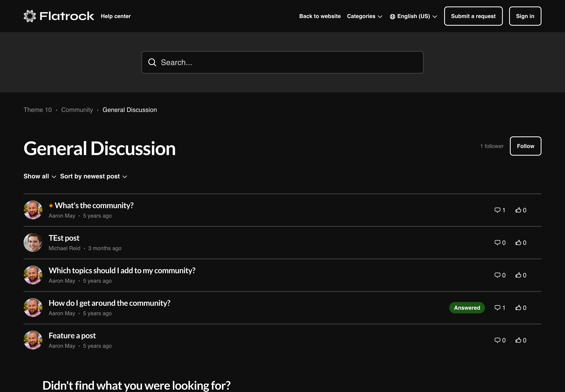This screenshot has width=565, height=392.
Task: Click Michael Reid author name
Action: click(64, 248)
